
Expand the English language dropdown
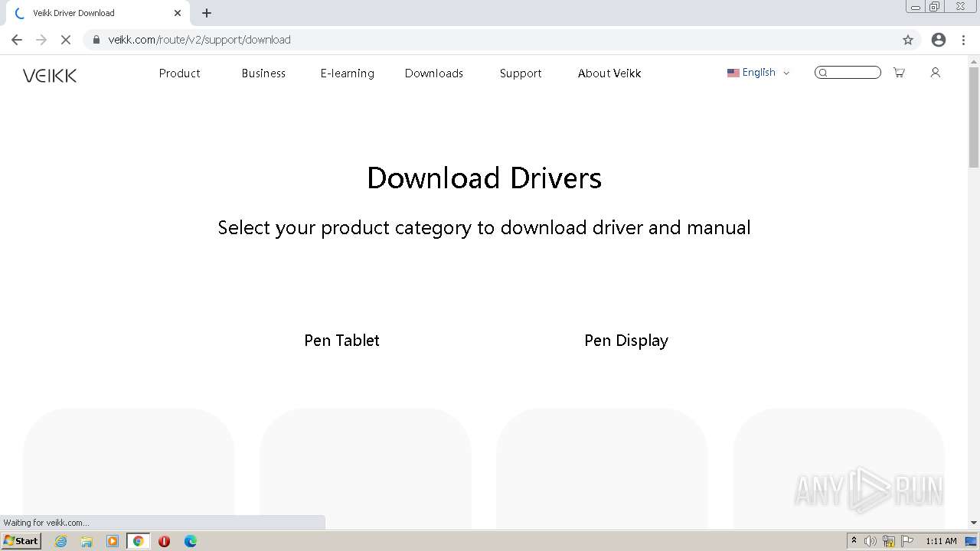coord(758,73)
